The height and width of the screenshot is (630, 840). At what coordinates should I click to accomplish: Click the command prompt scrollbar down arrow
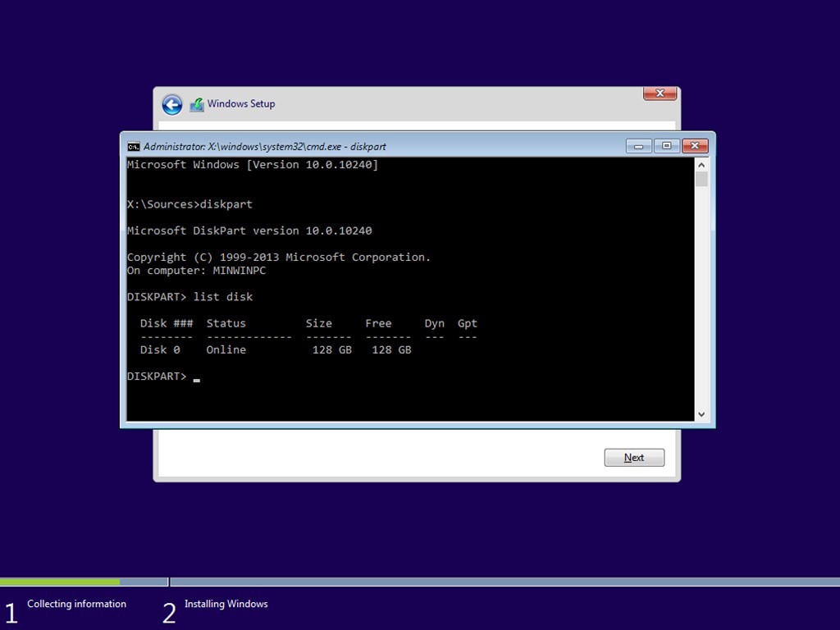pos(701,414)
